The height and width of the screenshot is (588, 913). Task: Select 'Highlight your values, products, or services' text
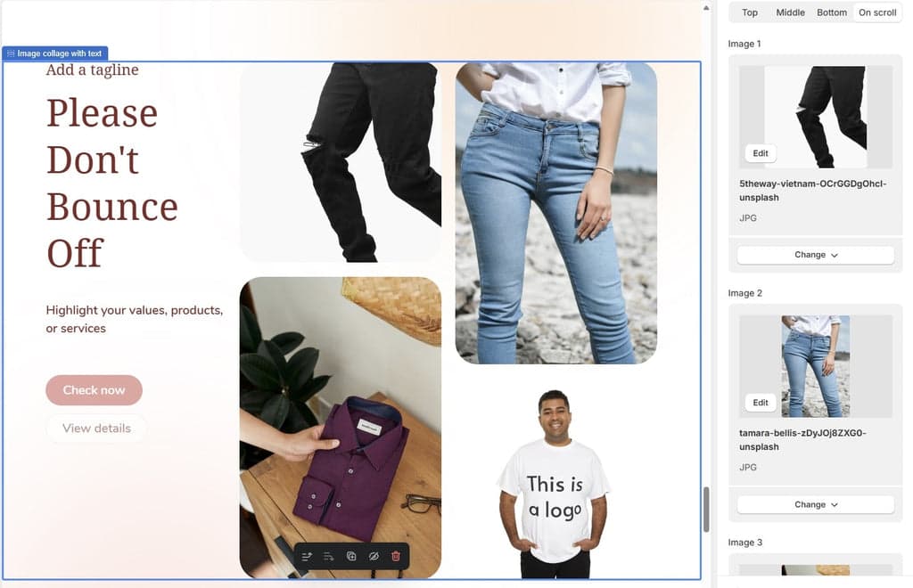tap(135, 319)
